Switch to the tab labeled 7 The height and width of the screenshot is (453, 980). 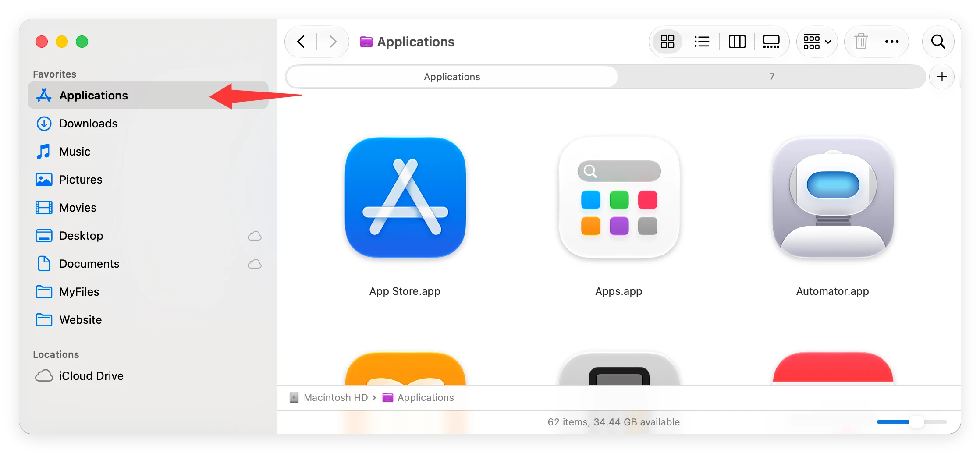(771, 77)
